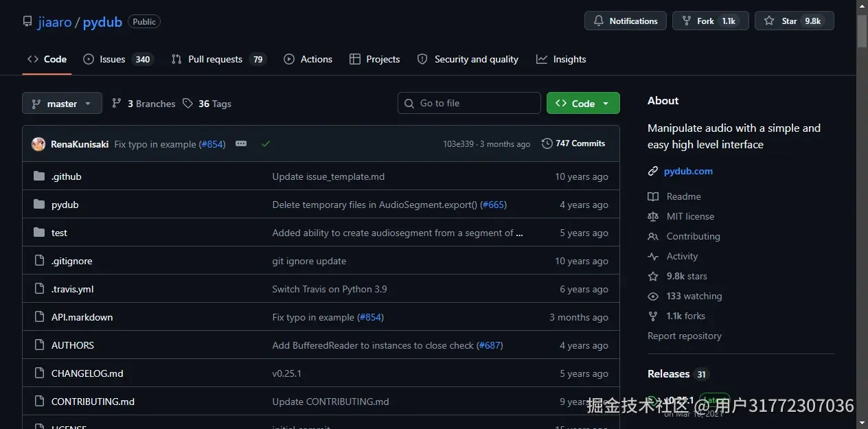Screen dimensions: 868x429
Task: Click the eye icon beside 133 watching
Action: click(x=653, y=296)
